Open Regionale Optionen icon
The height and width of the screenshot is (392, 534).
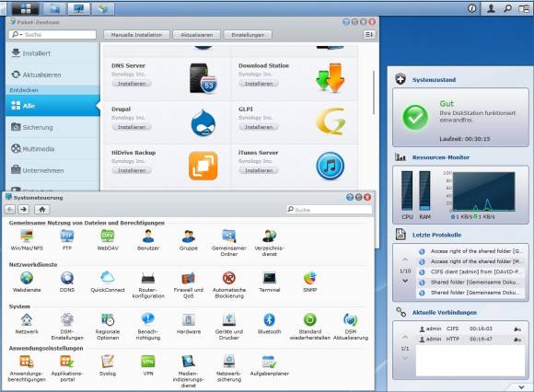point(108,319)
